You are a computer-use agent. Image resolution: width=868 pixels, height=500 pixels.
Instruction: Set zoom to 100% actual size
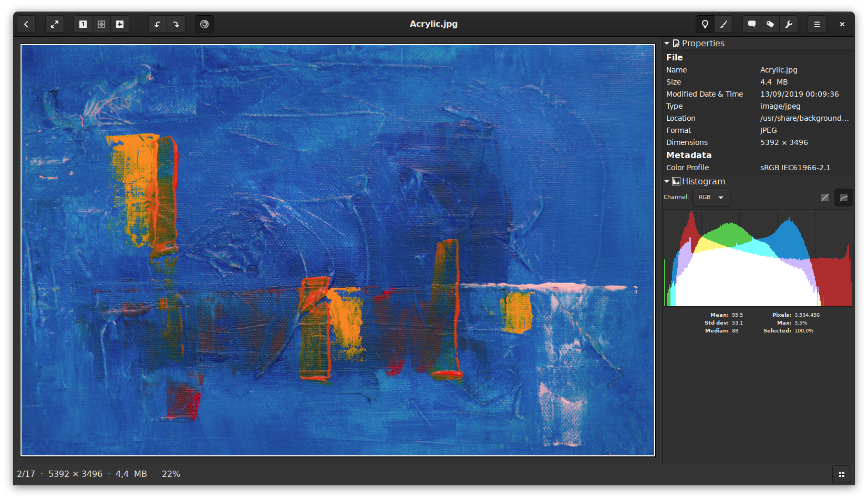(x=83, y=24)
